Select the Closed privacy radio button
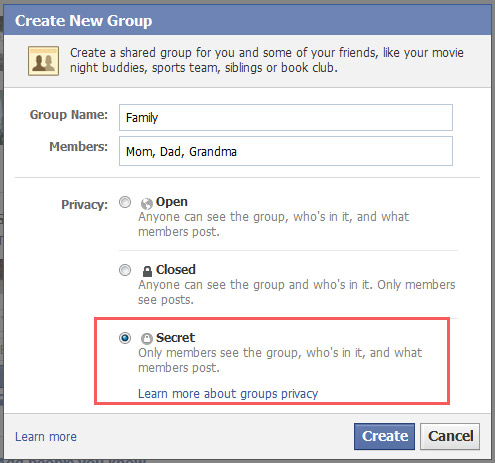Image resolution: width=495 pixels, height=463 pixels. pyautogui.click(x=125, y=270)
